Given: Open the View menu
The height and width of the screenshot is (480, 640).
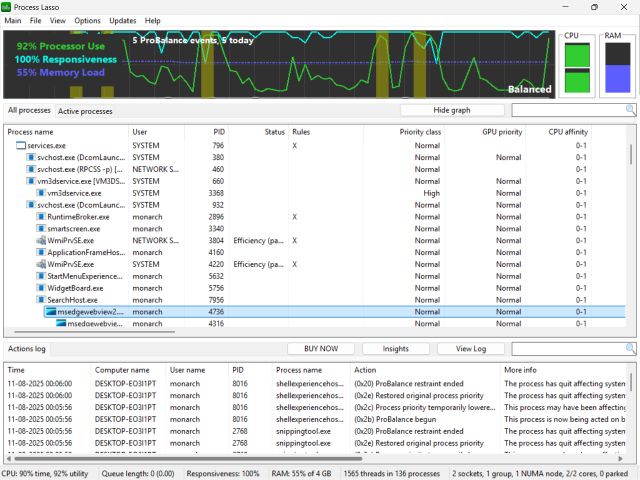Looking at the screenshot, I should 58,20.
